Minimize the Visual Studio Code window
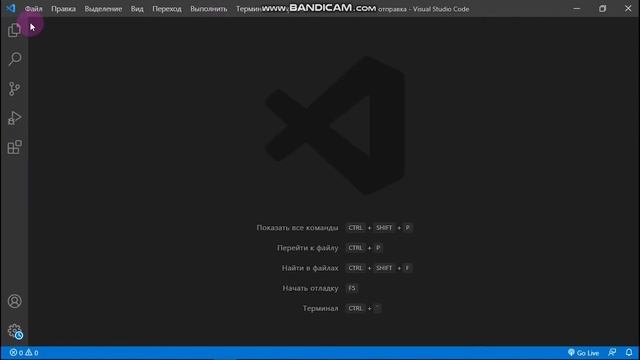The height and width of the screenshot is (360, 640). (577, 9)
